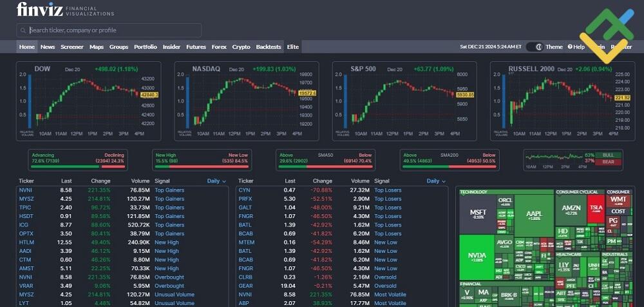
Task: Click the TPIC ticker link
Action: [x=26, y=208]
